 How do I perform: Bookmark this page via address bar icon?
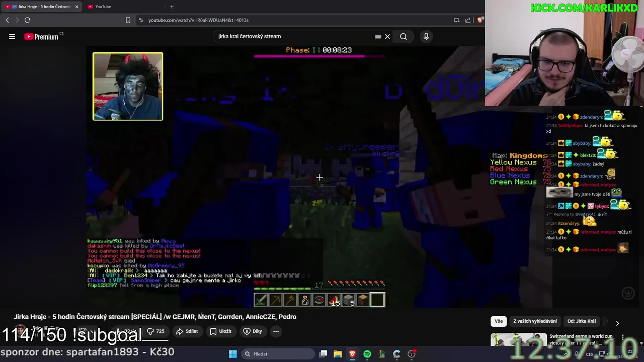coord(128,20)
